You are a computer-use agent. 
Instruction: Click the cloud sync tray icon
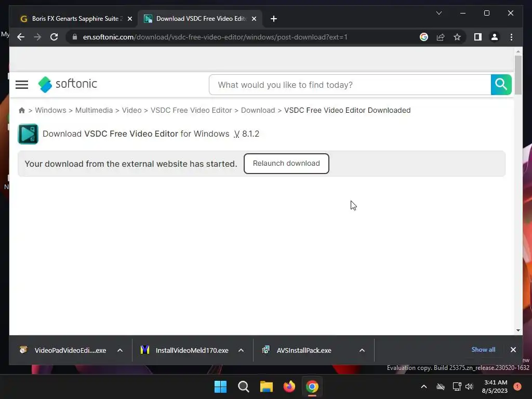click(x=441, y=387)
